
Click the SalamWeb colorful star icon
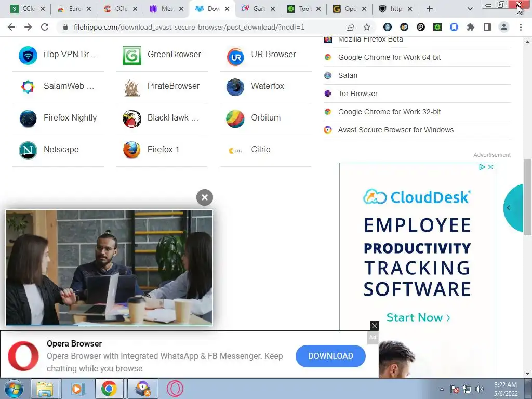point(28,87)
